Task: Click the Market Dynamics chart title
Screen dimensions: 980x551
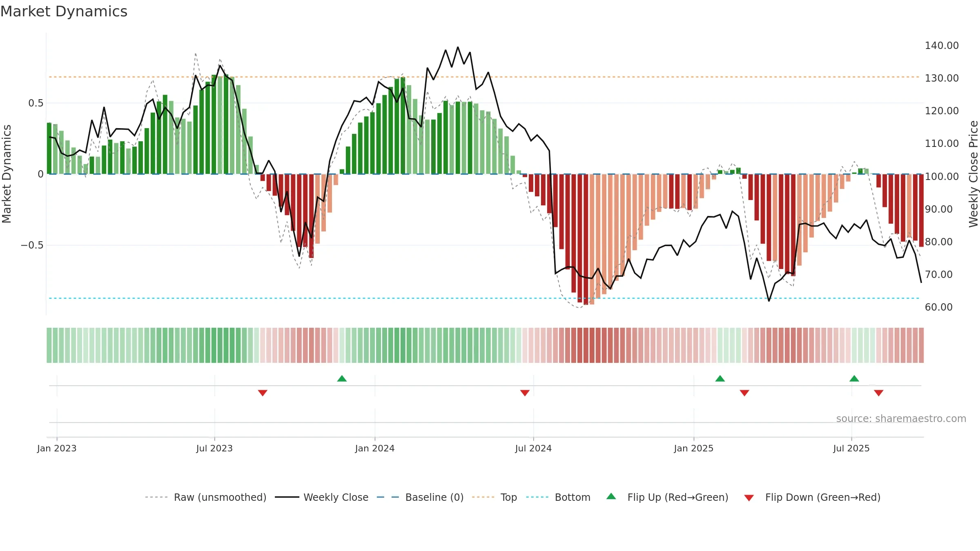Action: click(x=64, y=11)
